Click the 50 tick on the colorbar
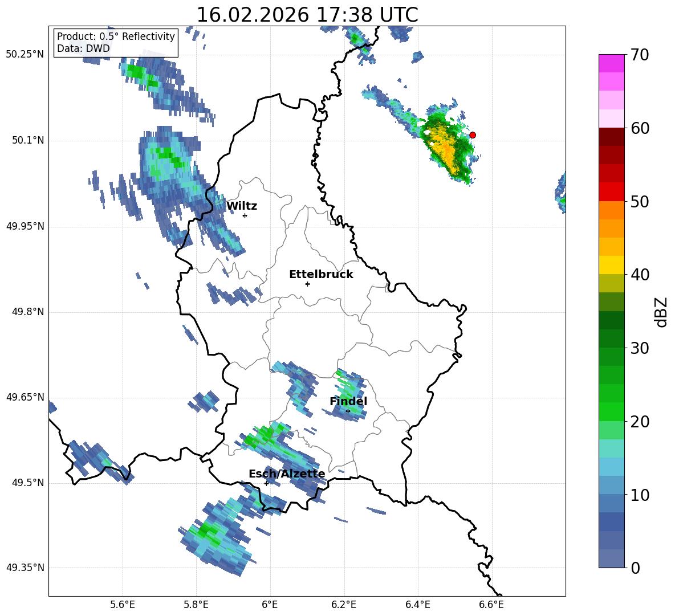 pyautogui.click(x=640, y=201)
